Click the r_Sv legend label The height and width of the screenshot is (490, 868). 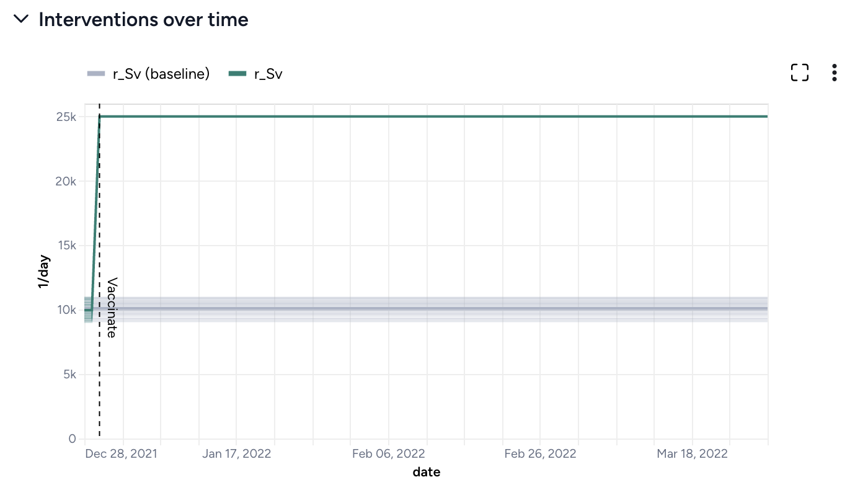[268, 74]
